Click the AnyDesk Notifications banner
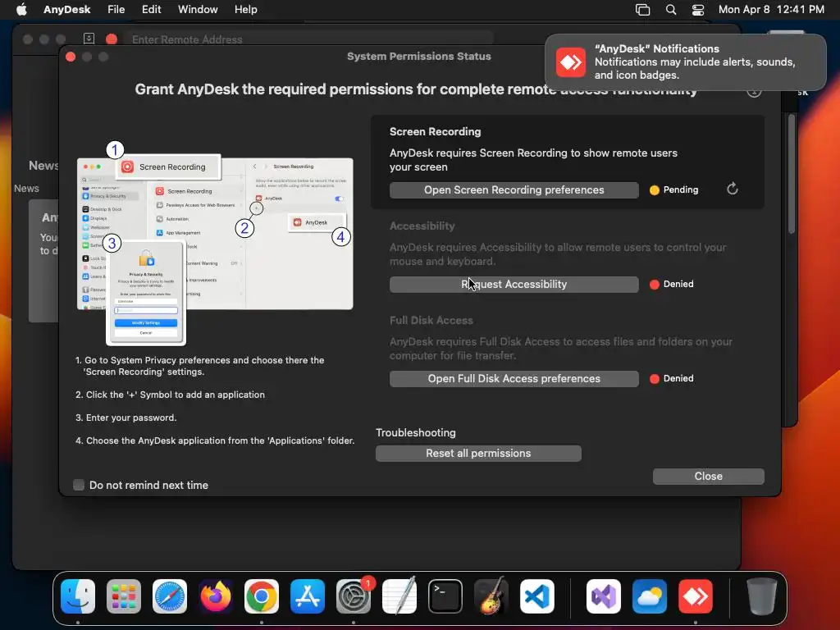 click(x=685, y=62)
